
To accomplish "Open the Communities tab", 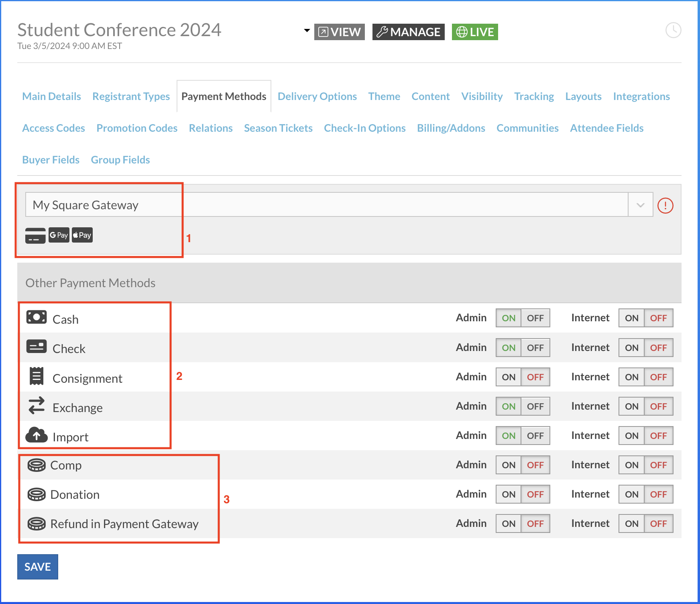I will point(527,128).
